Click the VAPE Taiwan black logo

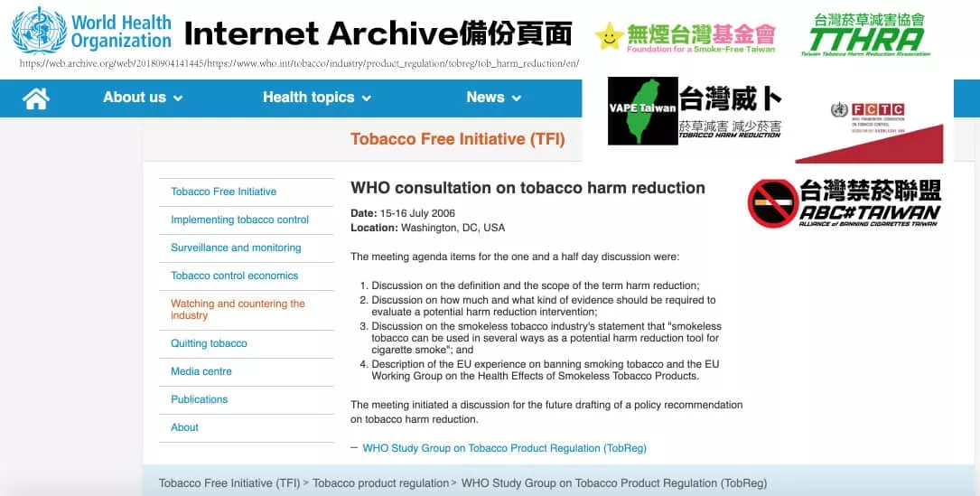click(x=642, y=111)
